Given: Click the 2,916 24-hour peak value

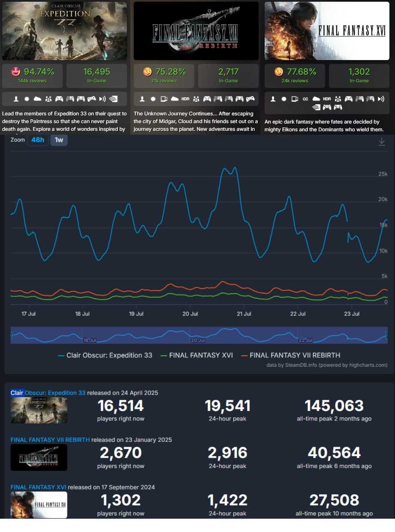Looking at the screenshot, I should [x=227, y=453].
